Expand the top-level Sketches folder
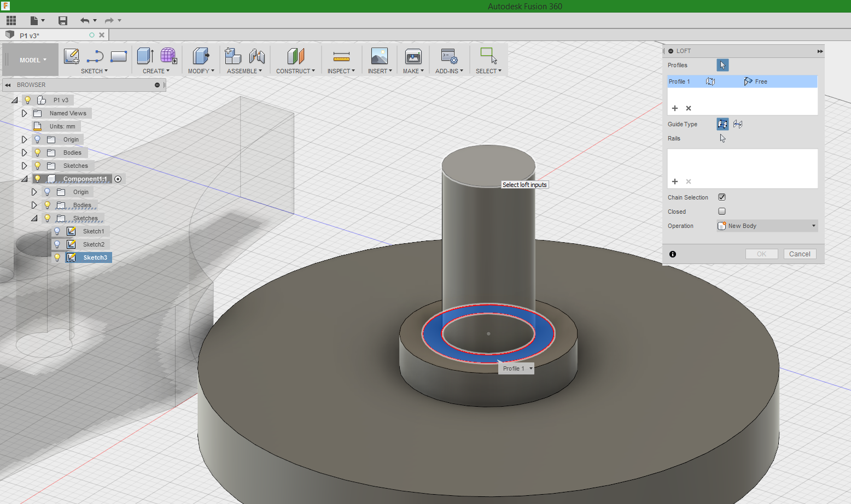This screenshot has height=504, width=851. click(24, 166)
